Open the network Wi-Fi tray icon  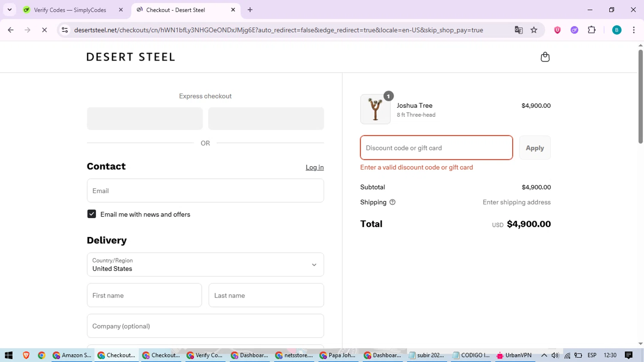[567, 355]
